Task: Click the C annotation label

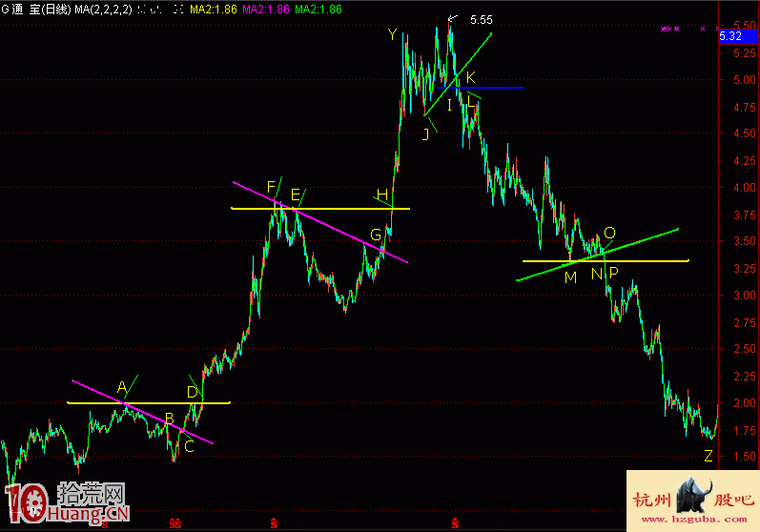Action: tap(190, 446)
